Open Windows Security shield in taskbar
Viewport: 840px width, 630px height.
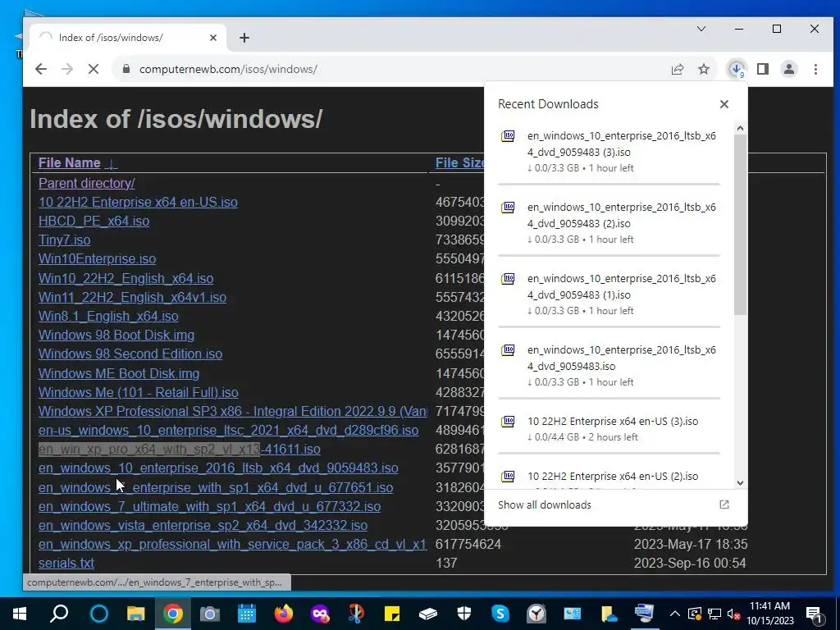[x=464, y=614]
